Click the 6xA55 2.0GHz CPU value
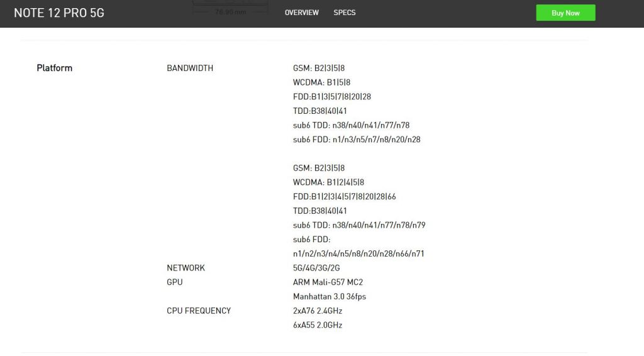Image resolution: width=644 pixels, height=356 pixels. [318, 325]
